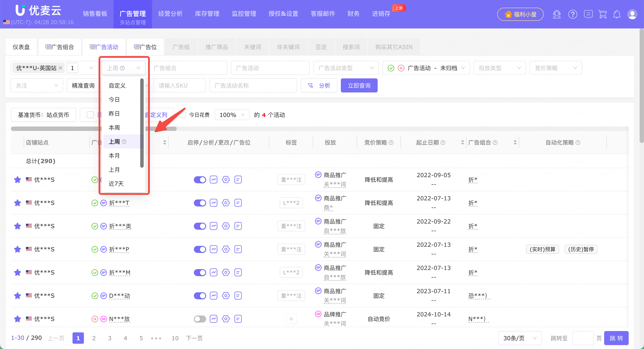Screen dimensions: 644x349
Task: Open notifications bell icon
Action: (617, 14)
